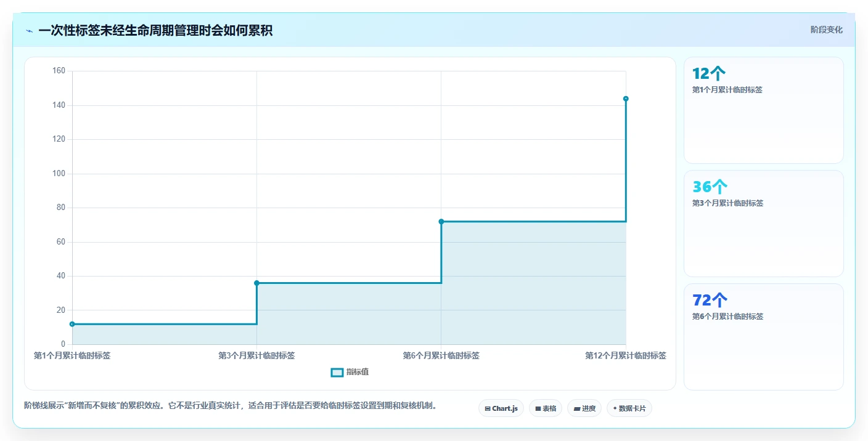
Task: Click the 数据卡片 chip
Action: [629, 408]
